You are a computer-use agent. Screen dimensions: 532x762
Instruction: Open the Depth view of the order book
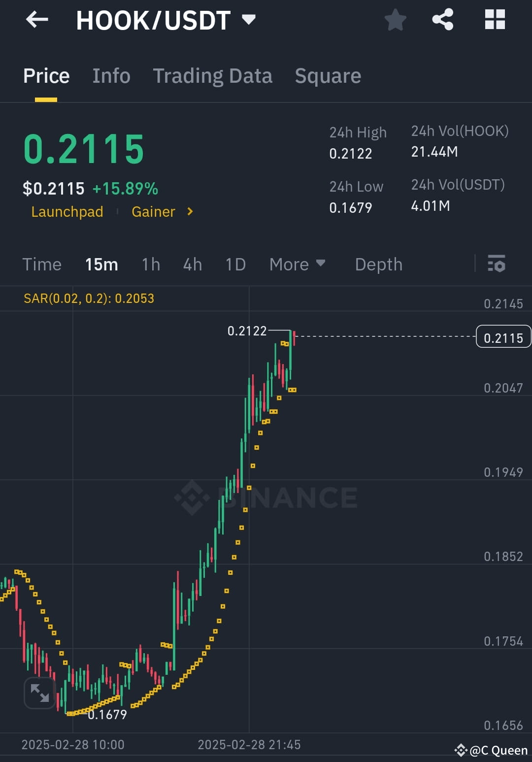378,265
